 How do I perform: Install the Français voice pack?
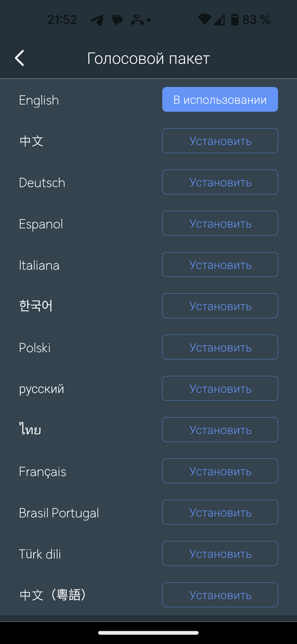click(x=220, y=471)
